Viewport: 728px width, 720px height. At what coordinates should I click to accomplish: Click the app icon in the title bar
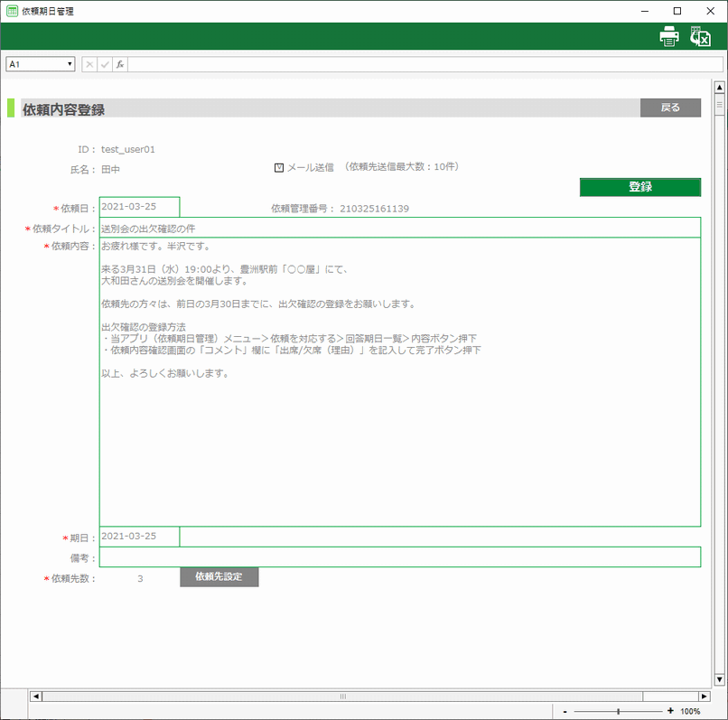(12, 11)
